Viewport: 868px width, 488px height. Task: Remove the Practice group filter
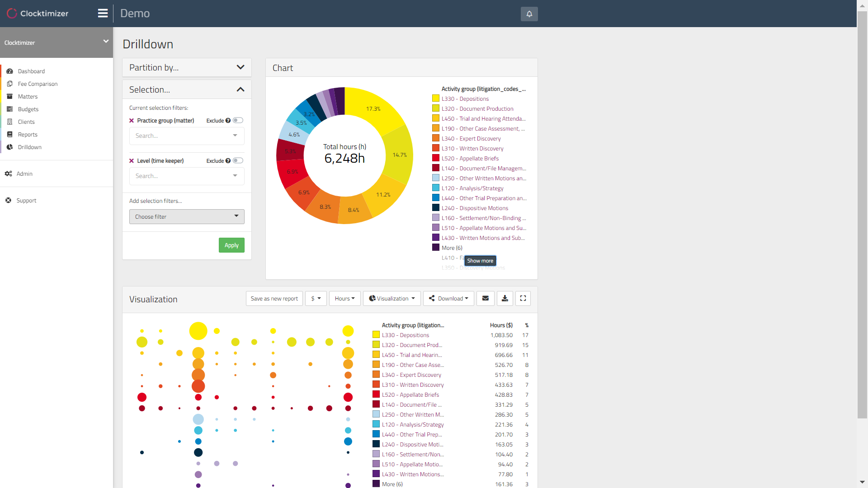(x=132, y=121)
